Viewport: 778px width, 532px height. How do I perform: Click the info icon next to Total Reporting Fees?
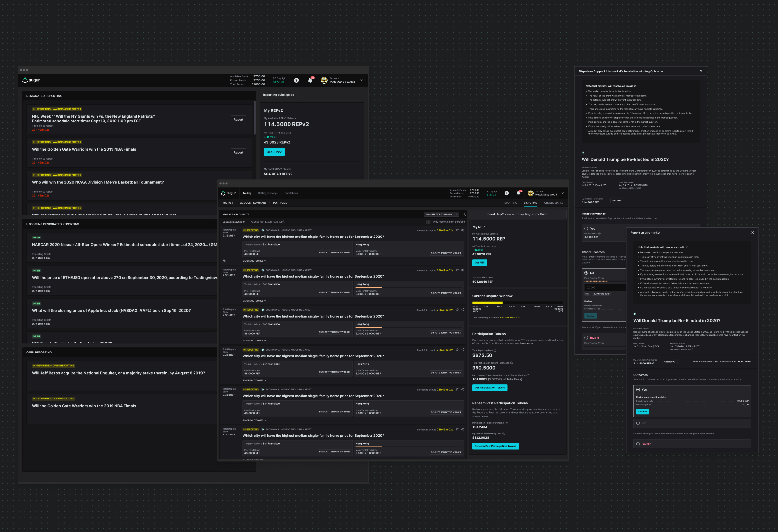495,350
